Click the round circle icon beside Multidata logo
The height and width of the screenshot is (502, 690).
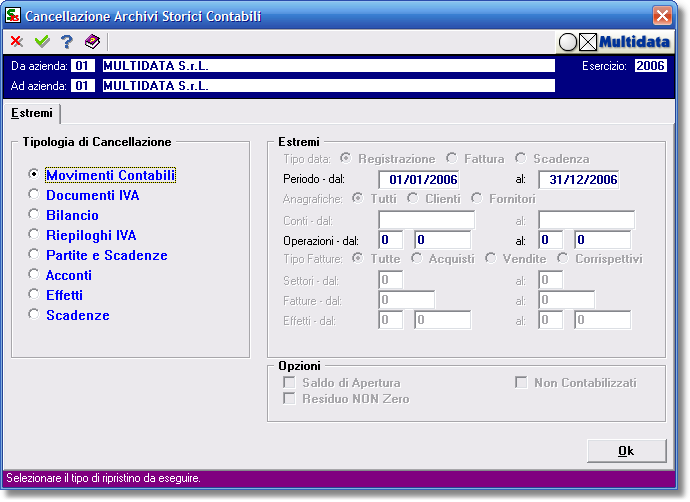pyautogui.click(x=568, y=42)
